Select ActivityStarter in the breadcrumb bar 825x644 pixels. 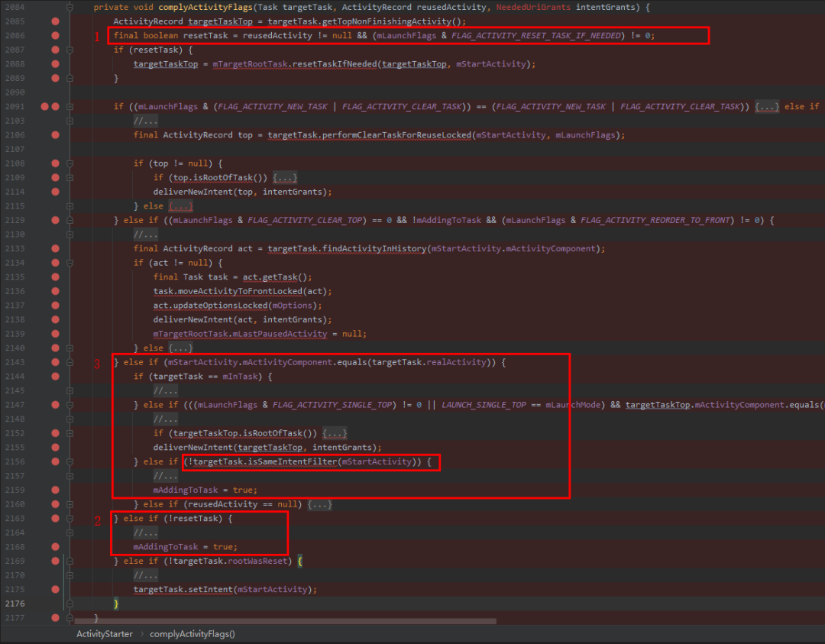pyautogui.click(x=105, y=635)
